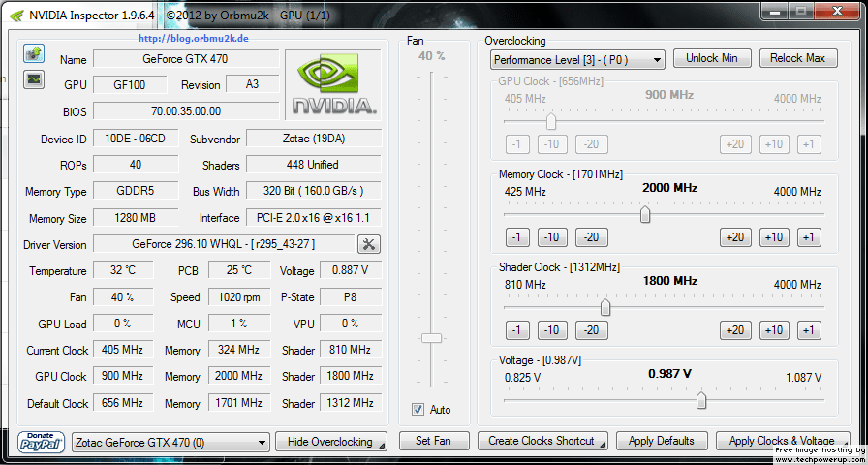Click the NVIDIA Inspector title bar icon

click(15, 15)
